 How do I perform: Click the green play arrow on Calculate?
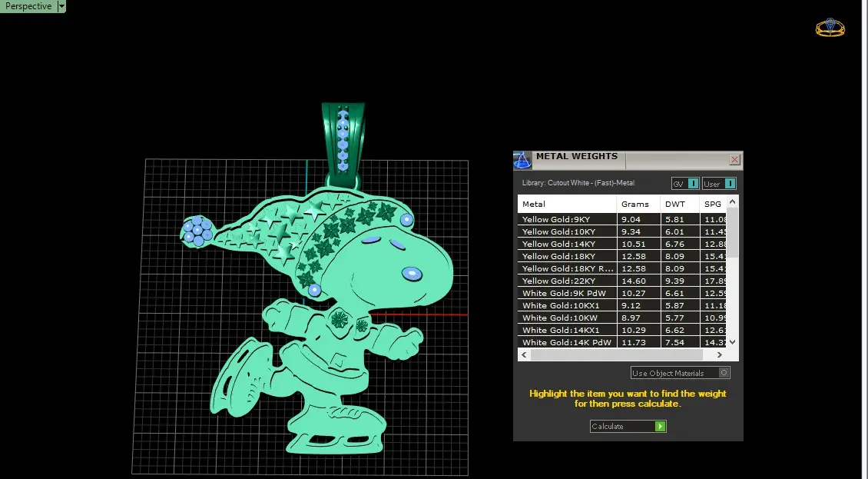[660, 426]
